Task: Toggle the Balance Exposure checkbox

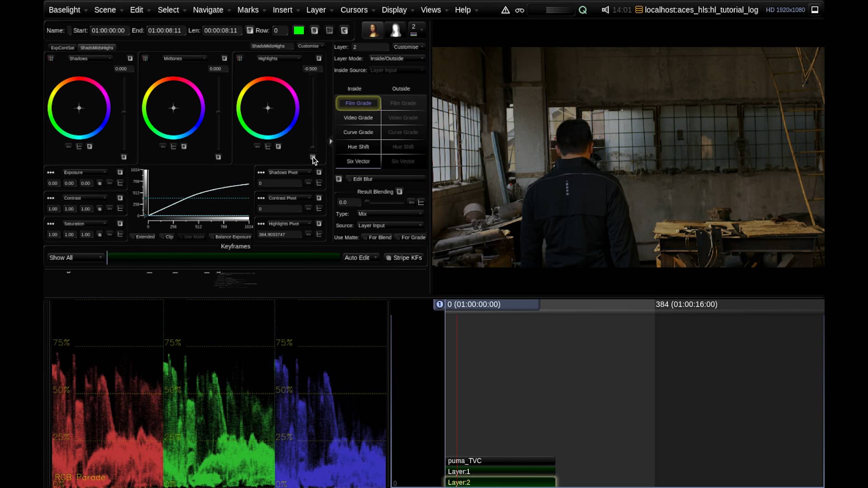Action: [231, 236]
